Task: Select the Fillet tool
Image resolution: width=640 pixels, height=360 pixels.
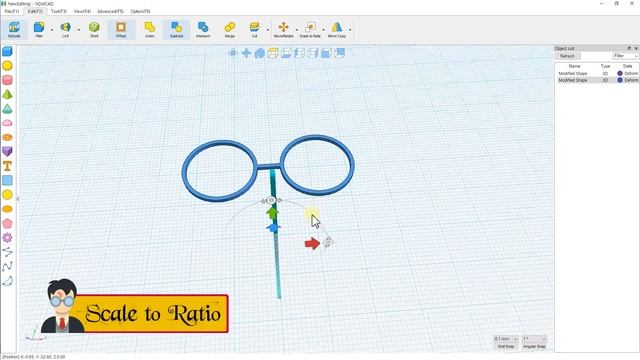Action: [39, 30]
